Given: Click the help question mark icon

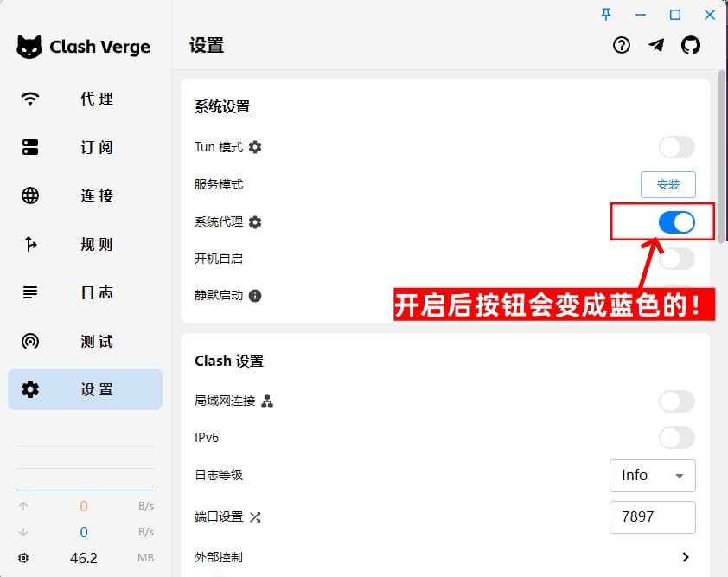Looking at the screenshot, I should click(622, 45).
